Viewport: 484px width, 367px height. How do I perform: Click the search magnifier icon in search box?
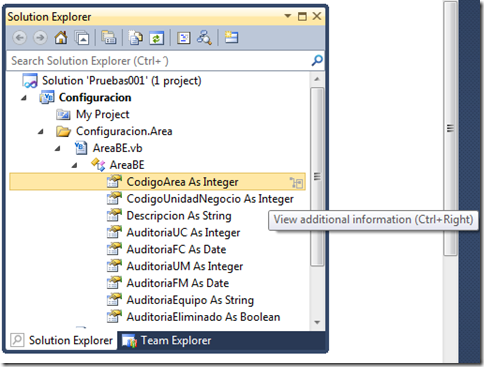(317, 60)
